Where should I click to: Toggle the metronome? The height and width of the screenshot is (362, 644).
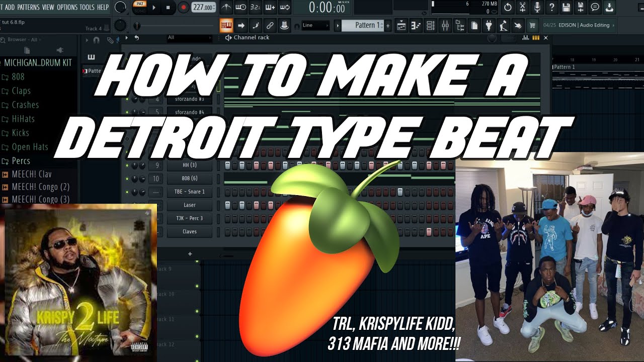point(226,7)
